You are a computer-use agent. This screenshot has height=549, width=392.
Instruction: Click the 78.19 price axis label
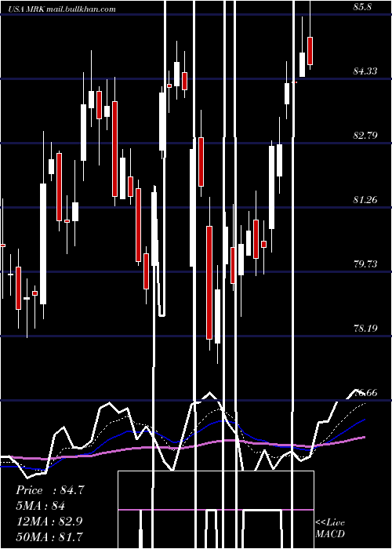click(365, 328)
